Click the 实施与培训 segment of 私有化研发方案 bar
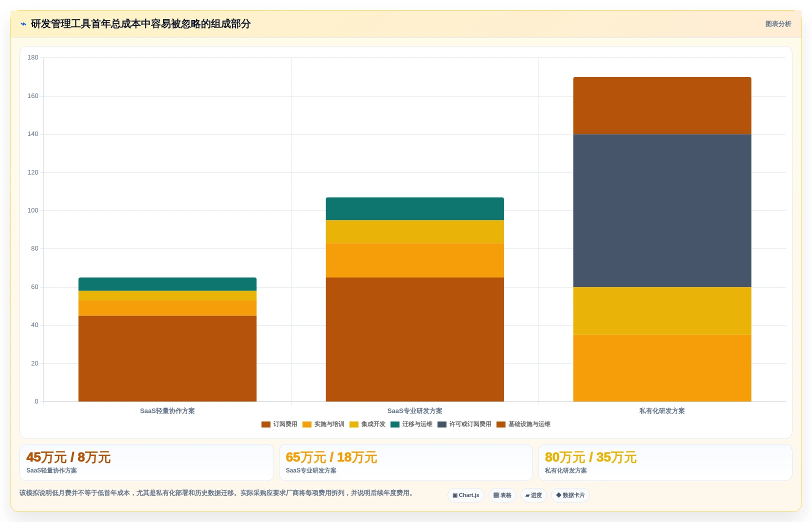The image size is (812, 522). pyautogui.click(x=662, y=368)
